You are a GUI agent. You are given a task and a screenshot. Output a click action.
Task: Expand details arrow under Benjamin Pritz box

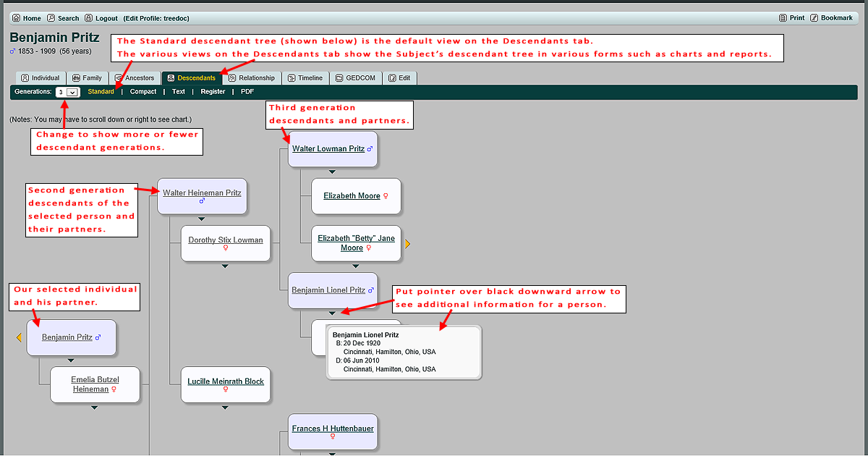pyautogui.click(x=71, y=360)
